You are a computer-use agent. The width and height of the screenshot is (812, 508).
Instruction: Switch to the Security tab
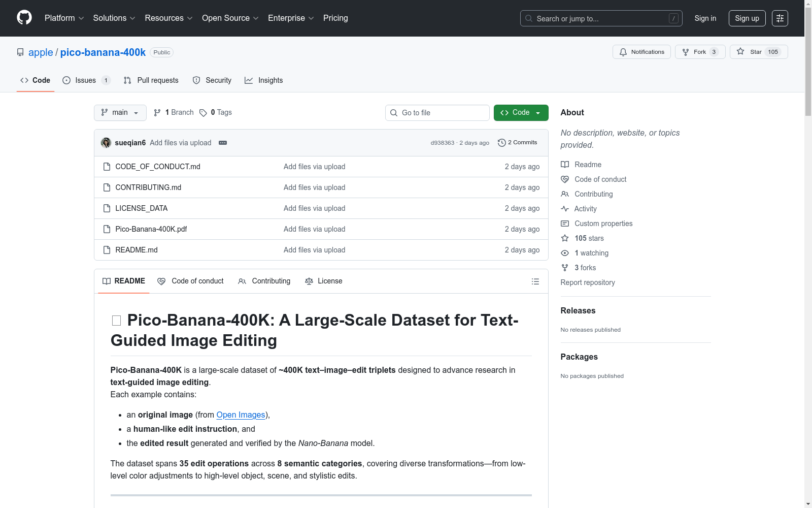(212, 80)
